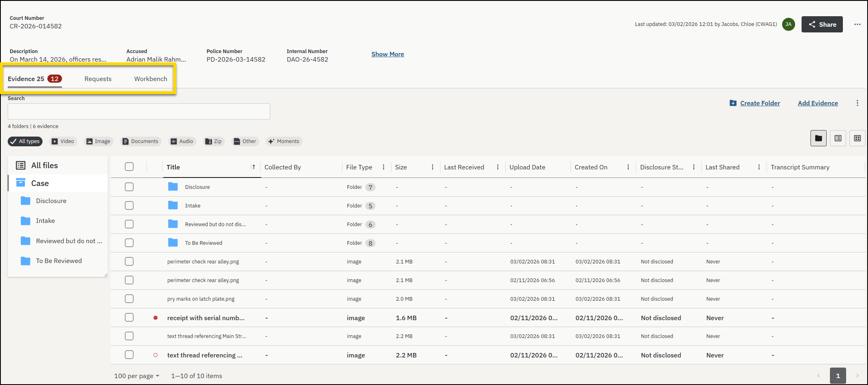This screenshot has height=385, width=868.
Task: Open the overflow menu beside Share
Action: point(857,24)
